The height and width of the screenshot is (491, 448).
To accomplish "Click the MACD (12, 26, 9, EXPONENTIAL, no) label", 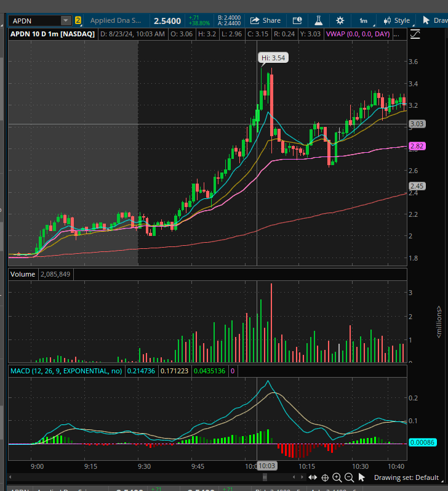I will pos(66,371).
